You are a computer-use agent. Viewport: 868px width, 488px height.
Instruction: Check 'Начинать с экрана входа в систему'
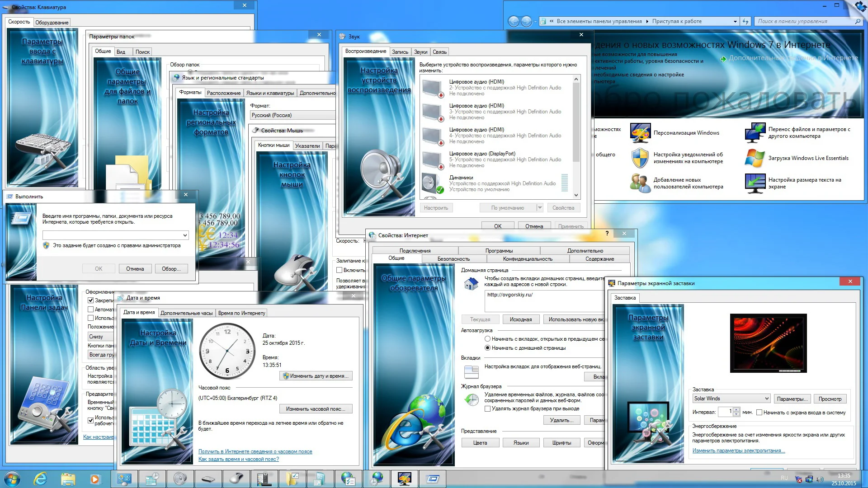759,412
